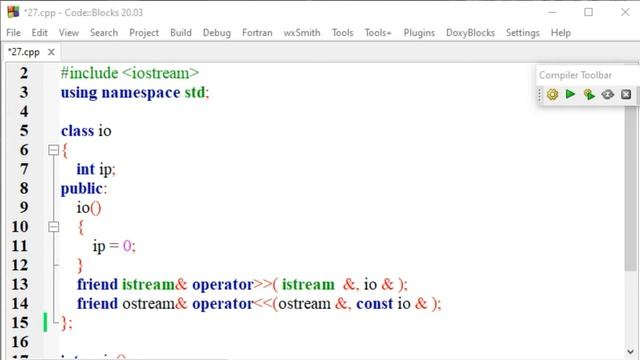640x360 pixels.
Task: Open the File menu
Action: tap(13, 33)
